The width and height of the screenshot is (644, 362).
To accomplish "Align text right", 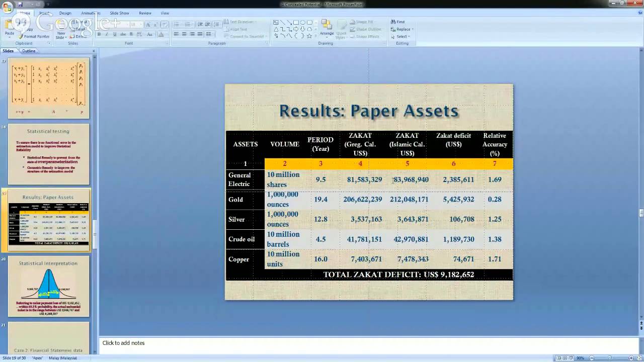I will pyautogui.click(x=192, y=34).
